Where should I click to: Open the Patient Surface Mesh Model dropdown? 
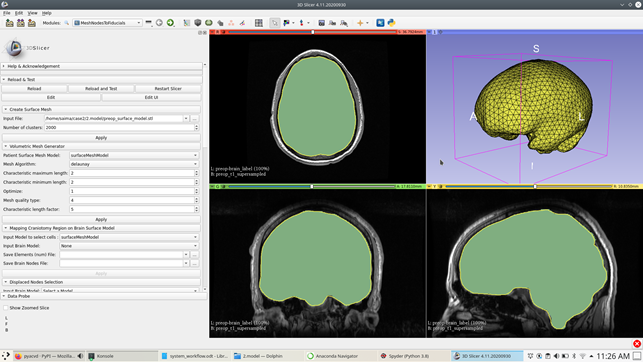click(134, 155)
